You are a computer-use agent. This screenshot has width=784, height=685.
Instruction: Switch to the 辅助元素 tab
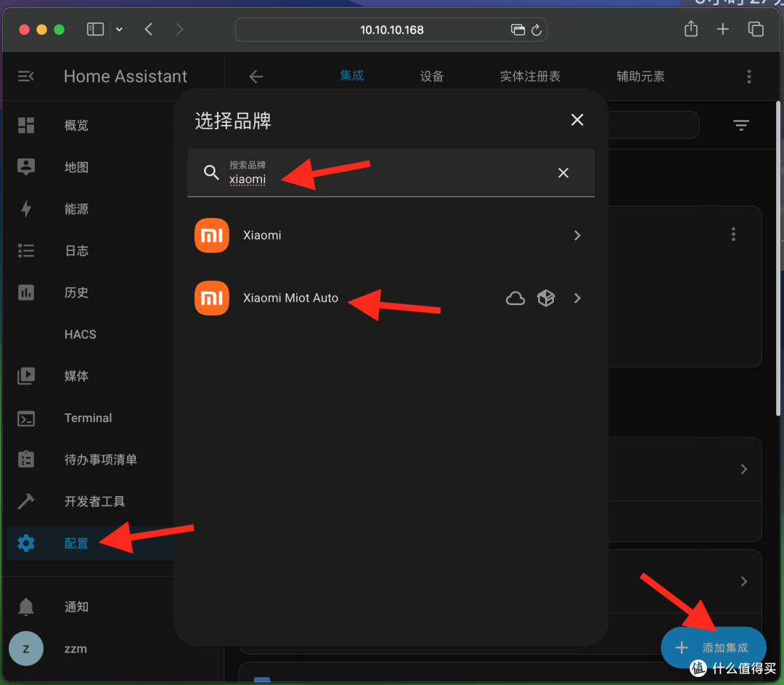click(x=640, y=76)
